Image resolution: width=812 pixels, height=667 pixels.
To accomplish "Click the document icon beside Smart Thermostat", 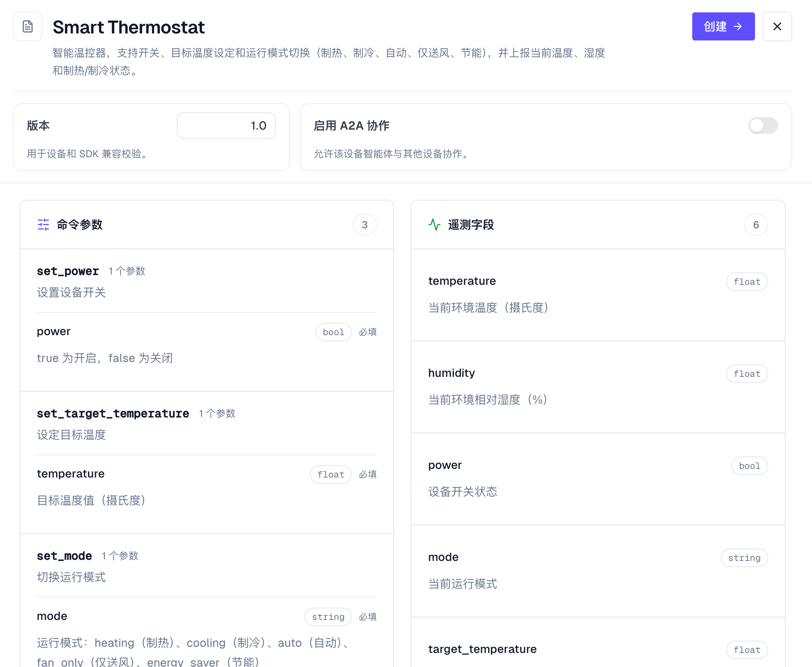I will (x=28, y=26).
